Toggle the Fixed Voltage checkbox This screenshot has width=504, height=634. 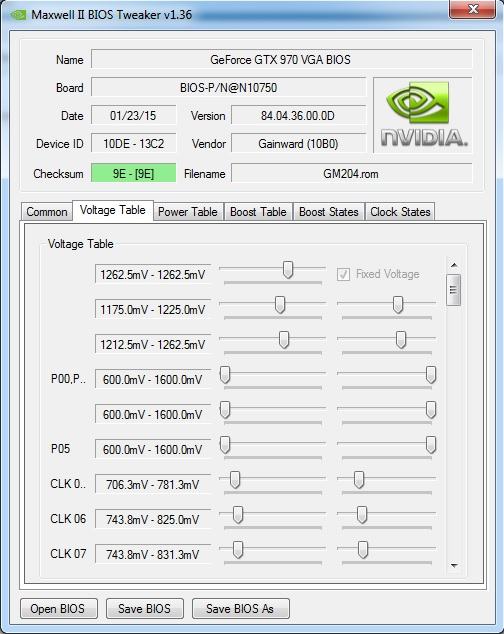pos(343,275)
